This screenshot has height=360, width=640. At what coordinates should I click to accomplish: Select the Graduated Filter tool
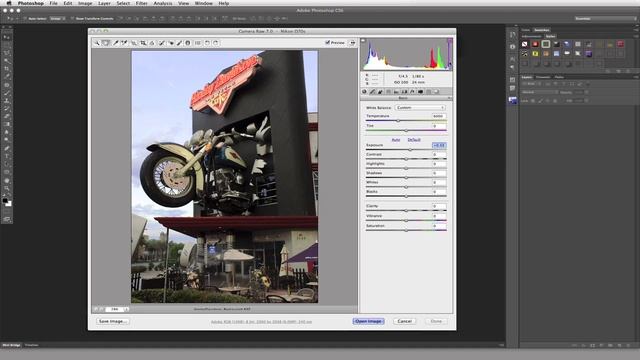click(x=188, y=43)
